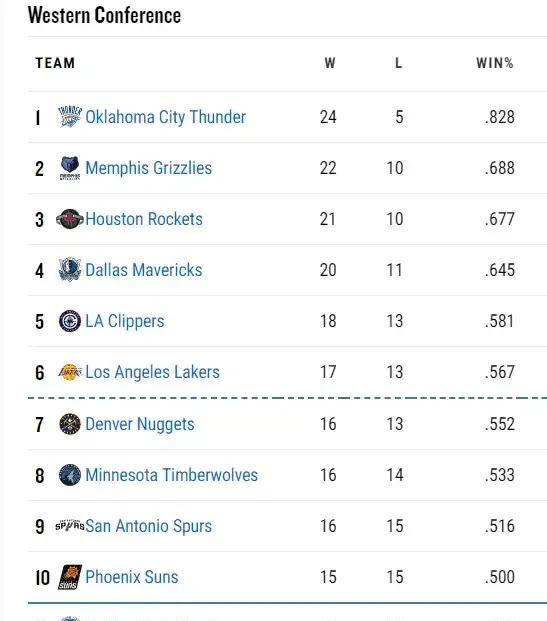Select the Phoenix Suns logo icon

coord(70,577)
